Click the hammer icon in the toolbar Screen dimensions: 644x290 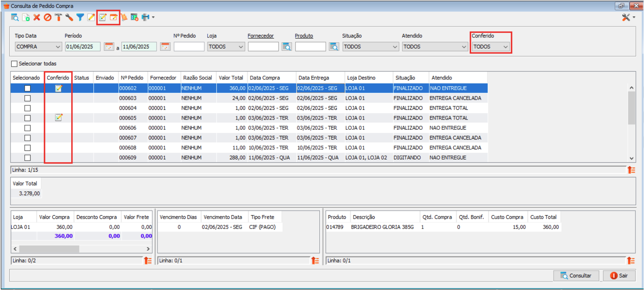(59, 17)
